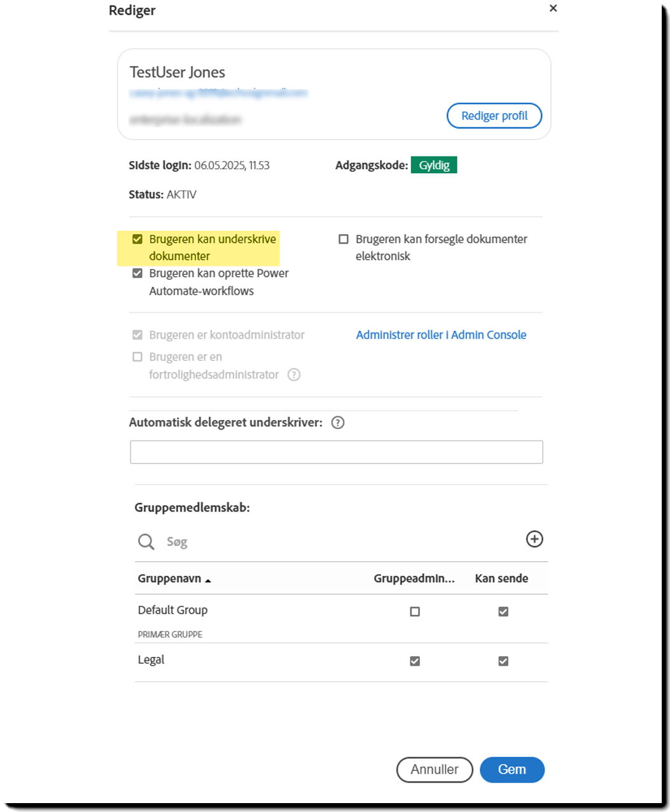The image size is (670, 812).
Task: Click help icon beside Automatisk delegeret underskriver
Action: click(338, 423)
